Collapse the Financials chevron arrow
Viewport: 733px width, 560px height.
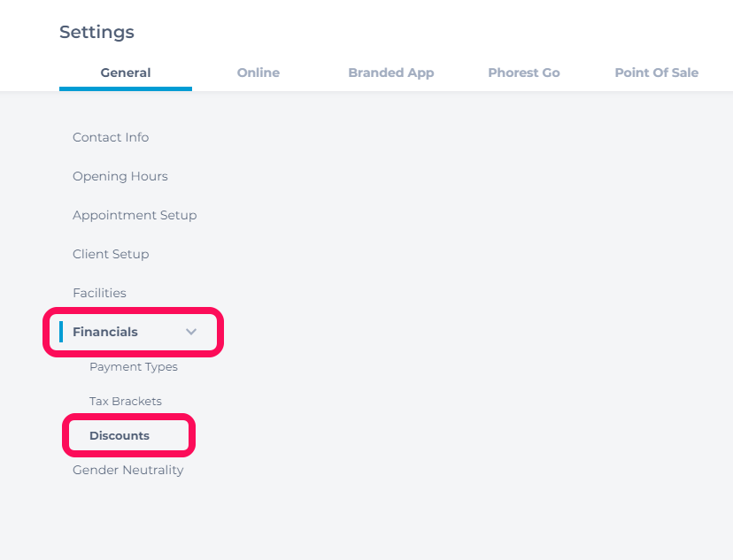tap(190, 332)
